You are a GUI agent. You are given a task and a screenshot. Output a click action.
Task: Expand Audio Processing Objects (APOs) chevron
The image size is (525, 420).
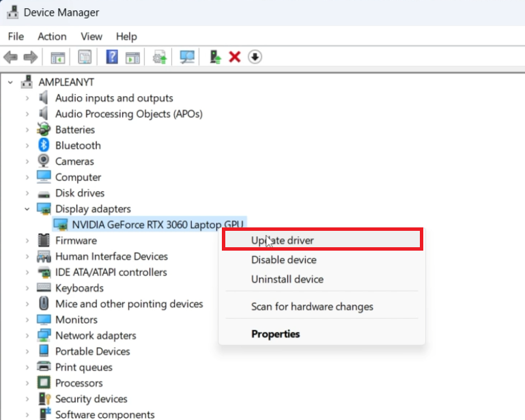coord(27,114)
